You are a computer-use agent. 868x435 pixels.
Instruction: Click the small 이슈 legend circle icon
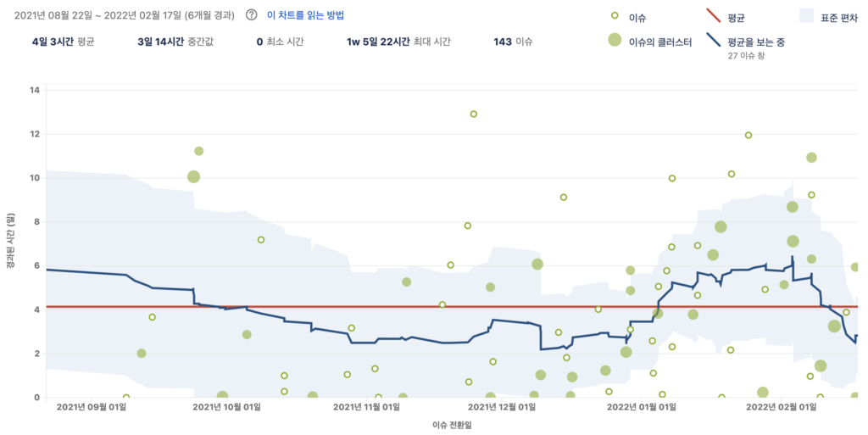point(615,16)
